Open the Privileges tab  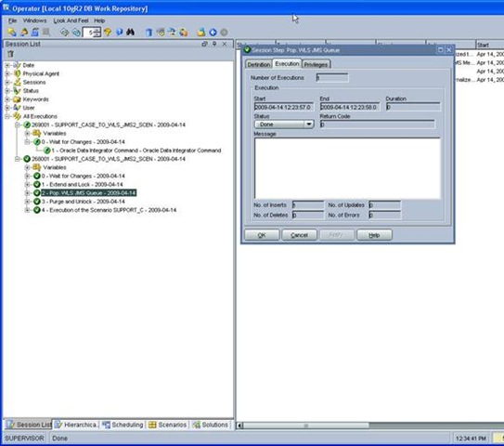(316, 64)
